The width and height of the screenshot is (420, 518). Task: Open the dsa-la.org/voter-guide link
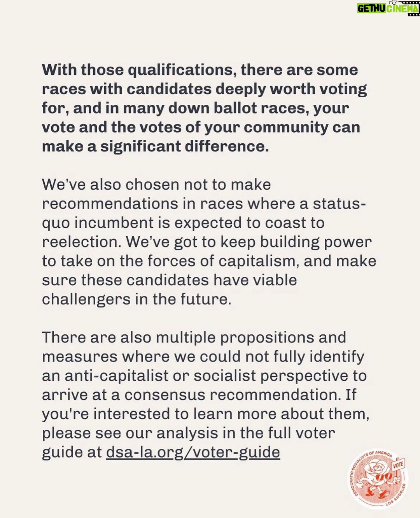pos(193,452)
